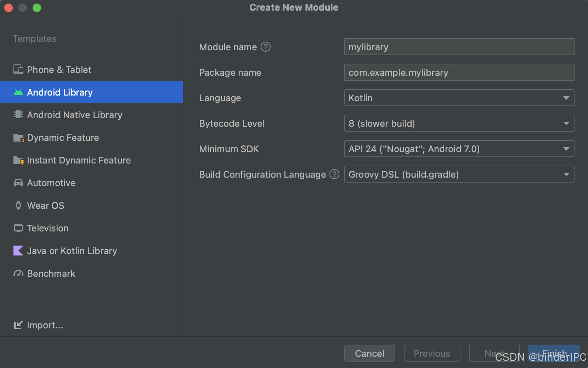The image size is (588, 368).
Task: Choose the Television template
Action: (91, 228)
